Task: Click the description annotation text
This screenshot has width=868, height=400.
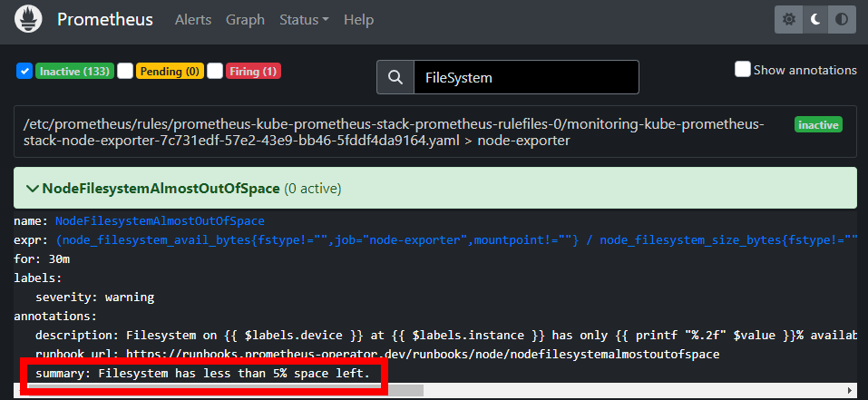Action: pos(447,336)
